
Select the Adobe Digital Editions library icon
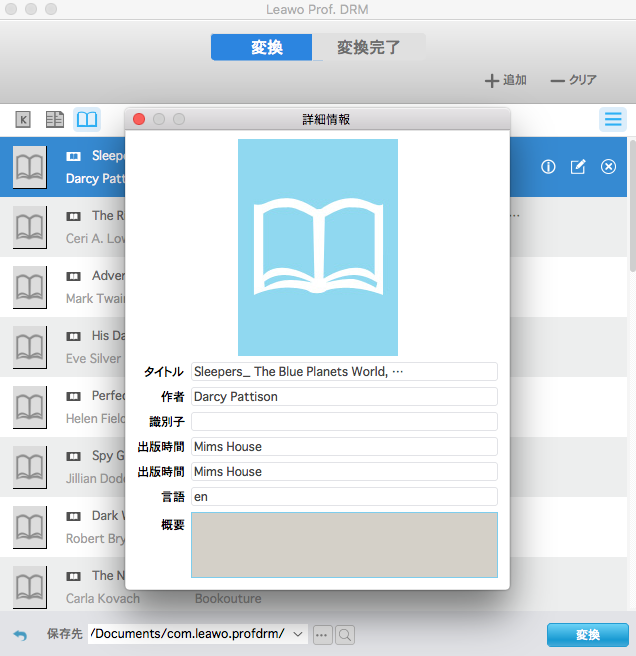click(55, 120)
